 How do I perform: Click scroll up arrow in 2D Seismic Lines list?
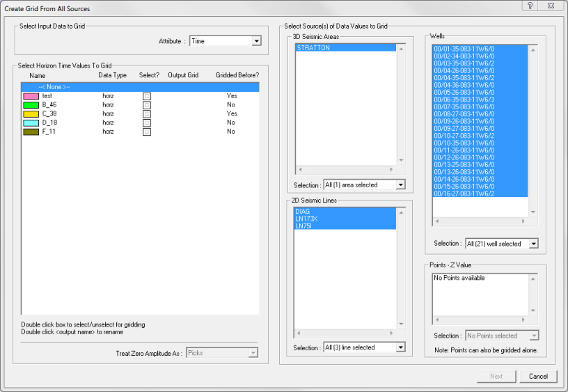401,212
